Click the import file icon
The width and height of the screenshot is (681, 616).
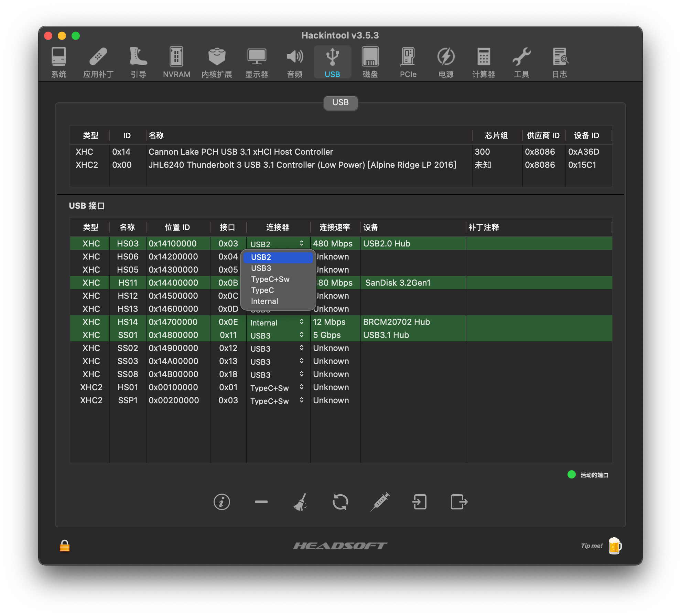tap(419, 502)
